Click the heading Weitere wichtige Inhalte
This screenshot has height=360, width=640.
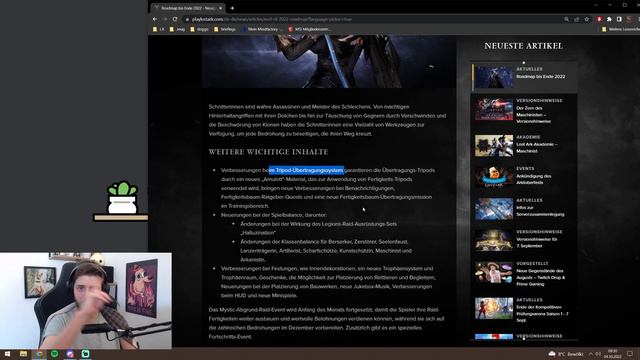(268, 152)
